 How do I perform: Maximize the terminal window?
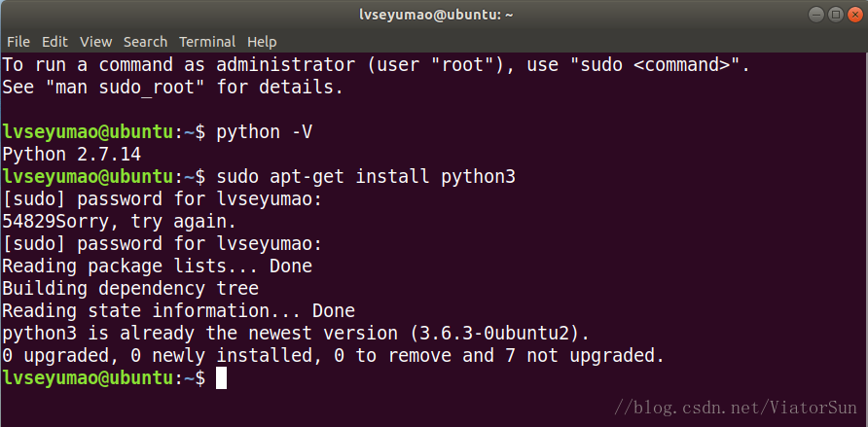[x=835, y=15]
